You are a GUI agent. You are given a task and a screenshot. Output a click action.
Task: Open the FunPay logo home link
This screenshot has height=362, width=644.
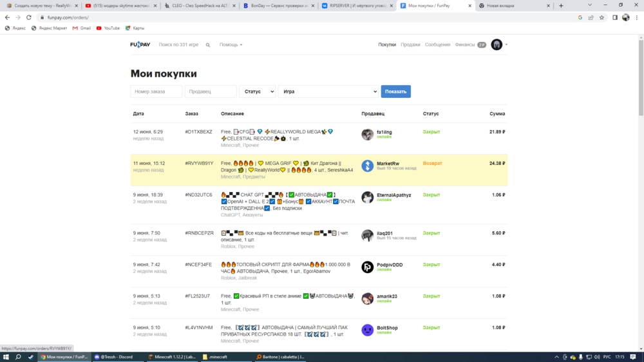pyautogui.click(x=140, y=44)
